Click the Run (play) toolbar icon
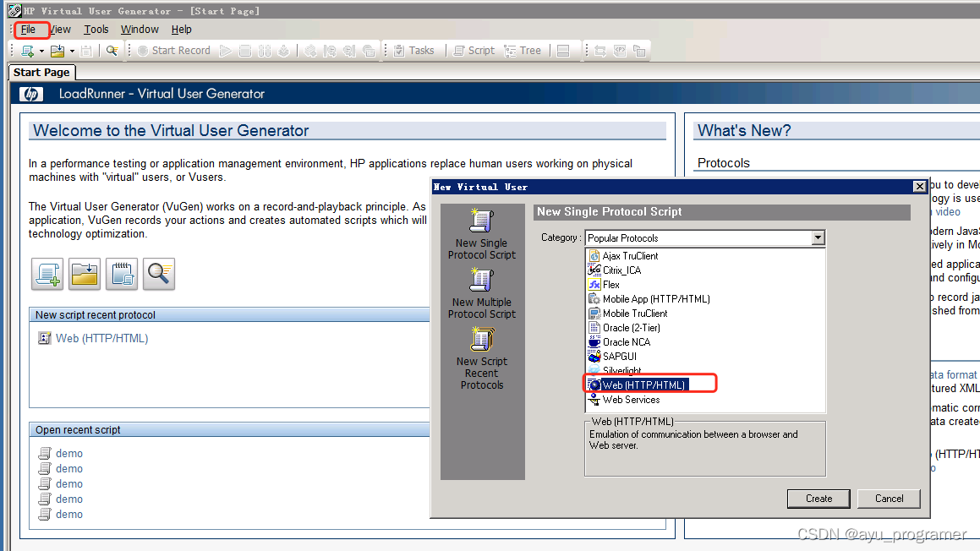 point(226,51)
